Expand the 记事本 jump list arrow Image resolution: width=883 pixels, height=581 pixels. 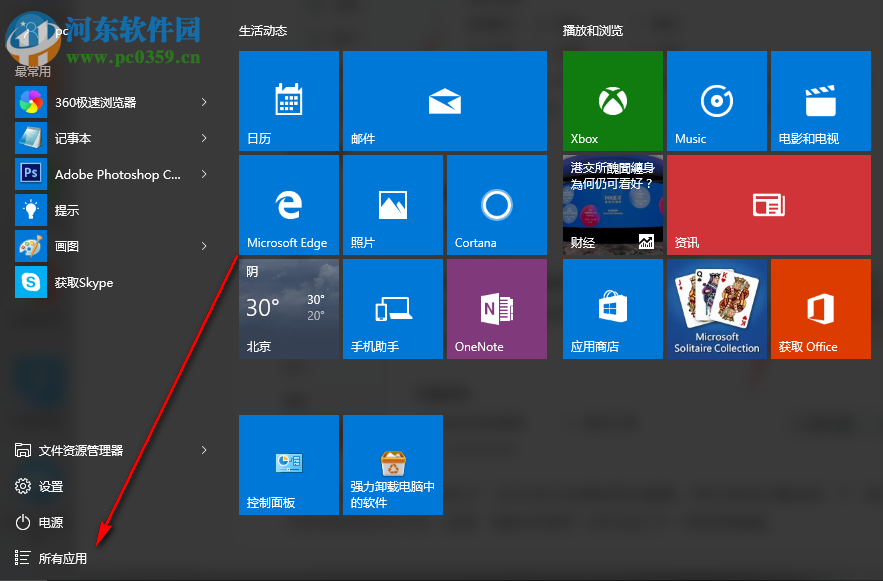(204, 138)
